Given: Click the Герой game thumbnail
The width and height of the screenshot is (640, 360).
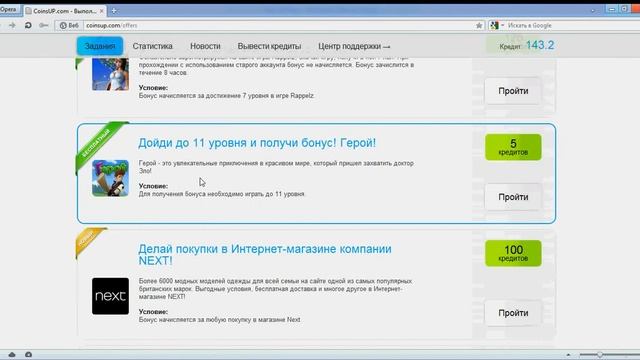Looking at the screenshot, I should click(110, 178).
